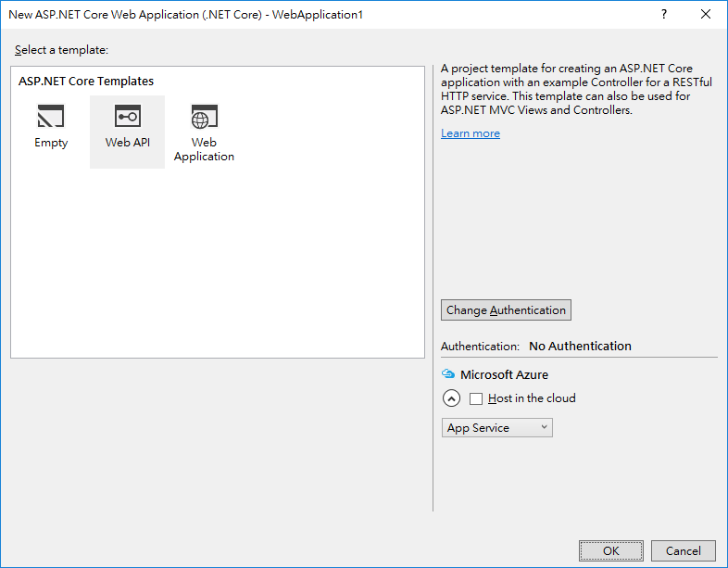Open the App Service dropdown
Image resolution: width=728 pixels, height=568 pixels.
coord(496,428)
